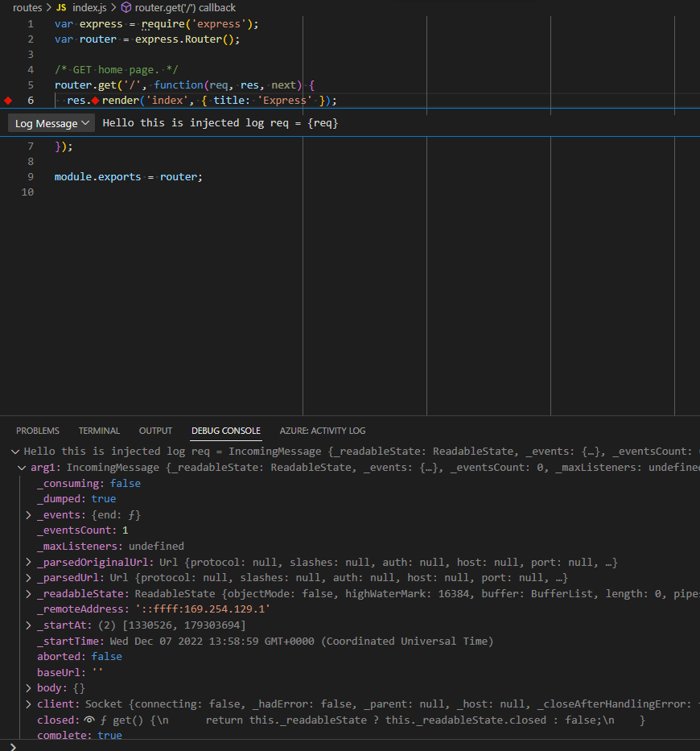Expand the client Socket property
The width and height of the screenshot is (700, 751).
[28, 704]
